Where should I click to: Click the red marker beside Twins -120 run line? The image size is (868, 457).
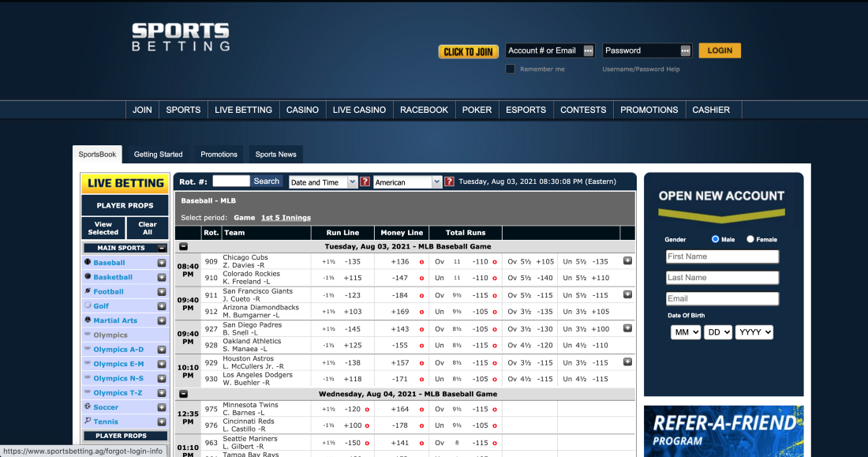coord(367,410)
